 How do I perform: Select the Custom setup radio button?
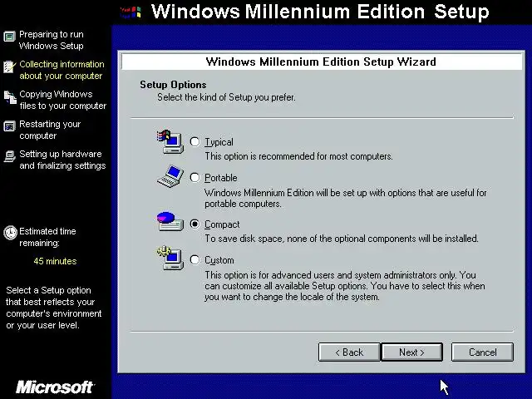195,260
